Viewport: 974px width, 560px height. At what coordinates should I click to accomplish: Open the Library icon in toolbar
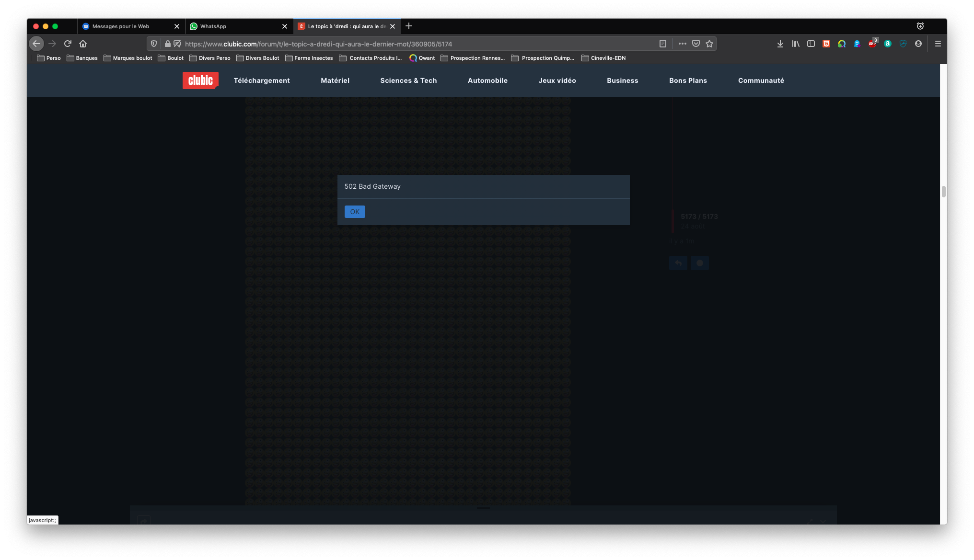pos(795,44)
